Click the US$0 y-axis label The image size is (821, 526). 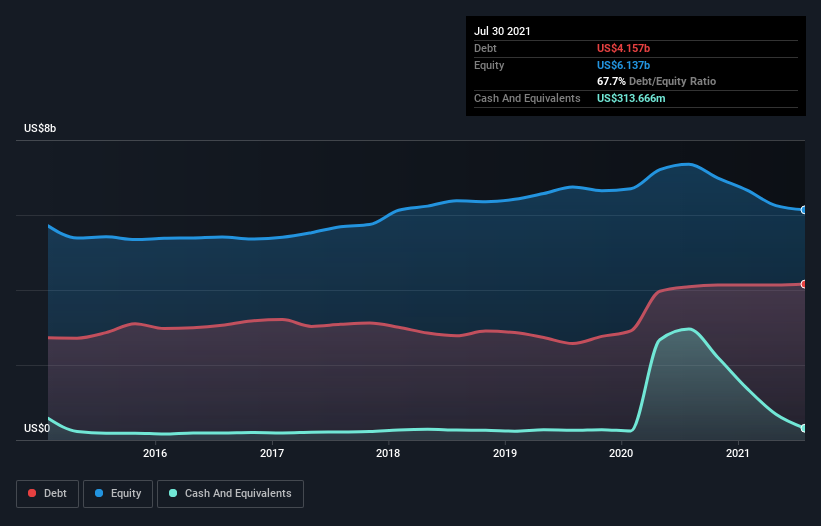click(x=37, y=428)
